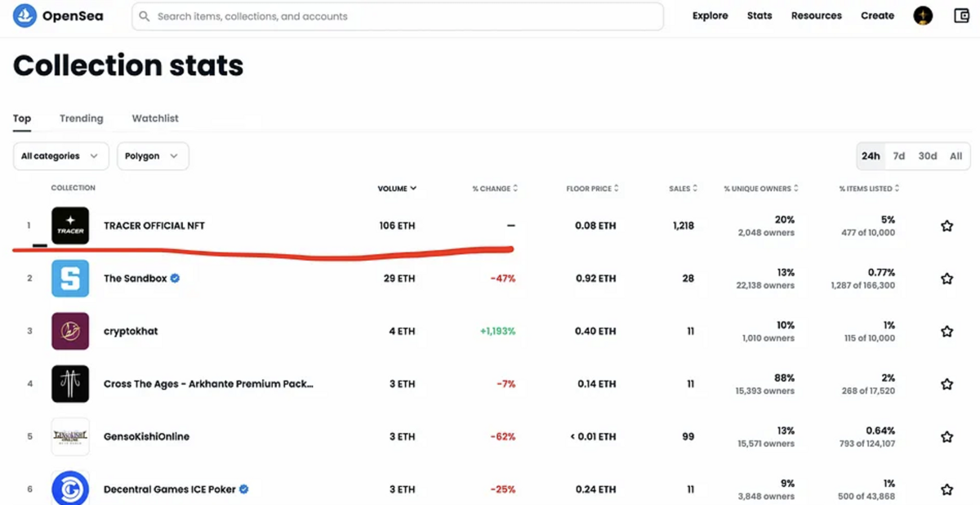The height and width of the screenshot is (505, 980).
Task: Click the < 0.01 ETH floor price
Action: [x=593, y=437]
